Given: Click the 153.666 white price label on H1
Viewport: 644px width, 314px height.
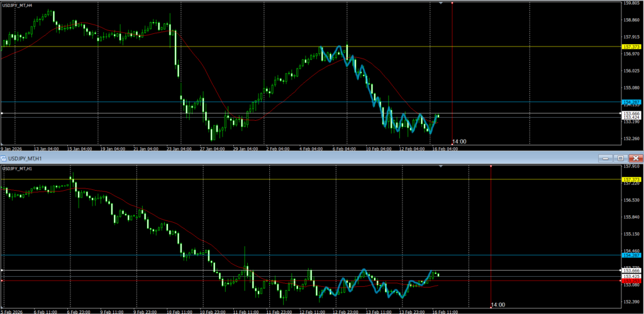Looking at the screenshot, I should tap(631, 271).
